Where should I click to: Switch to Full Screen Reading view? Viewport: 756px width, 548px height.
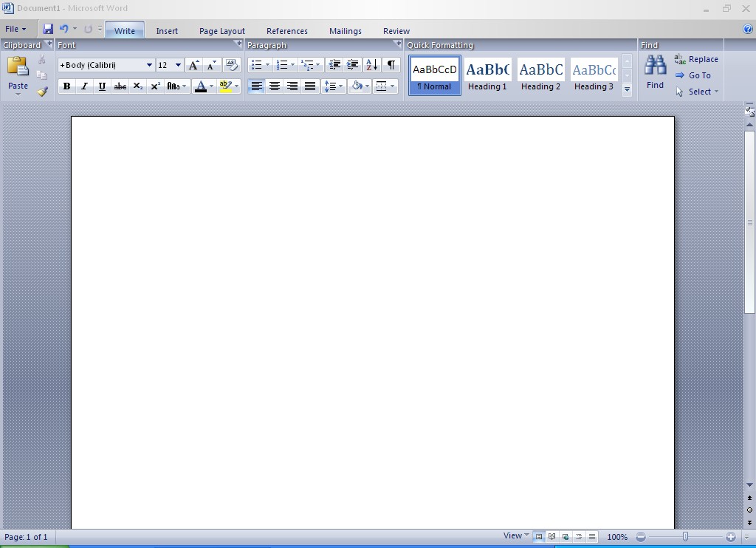click(x=552, y=536)
